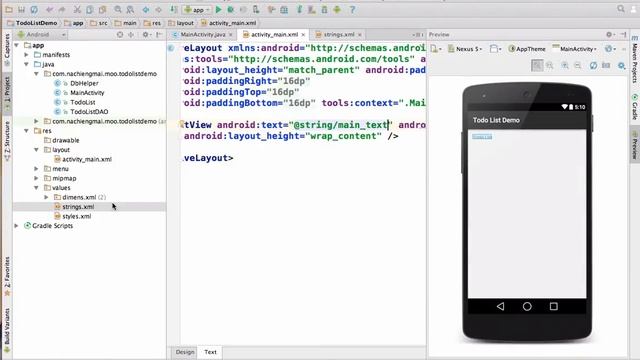Expand the mipmap folder
This screenshot has width=640, height=360.
36,178
